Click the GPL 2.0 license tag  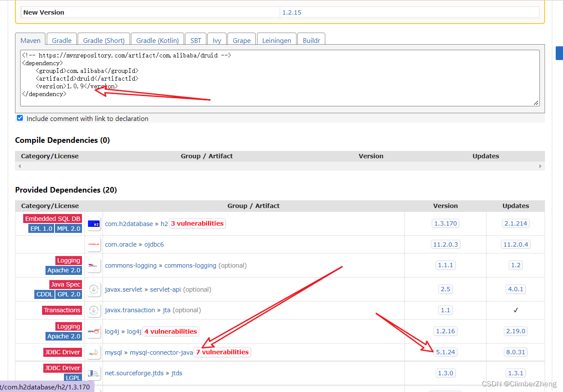tap(69, 294)
